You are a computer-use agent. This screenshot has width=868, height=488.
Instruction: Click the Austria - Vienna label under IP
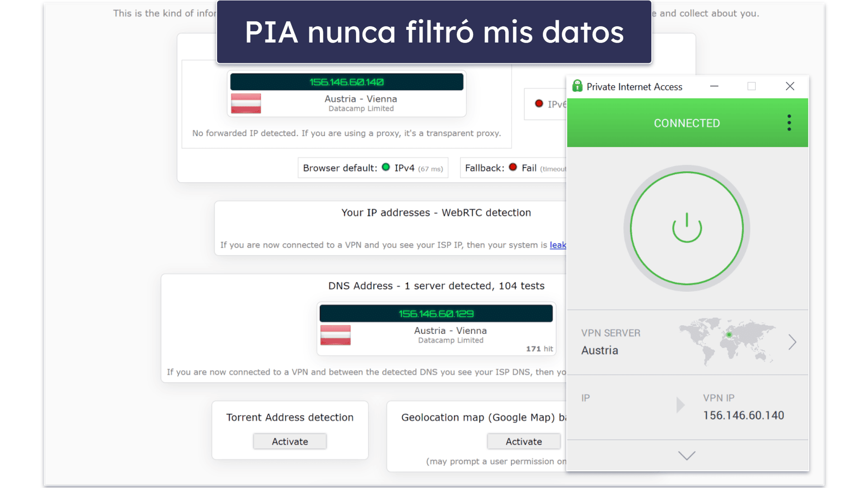[x=360, y=99]
